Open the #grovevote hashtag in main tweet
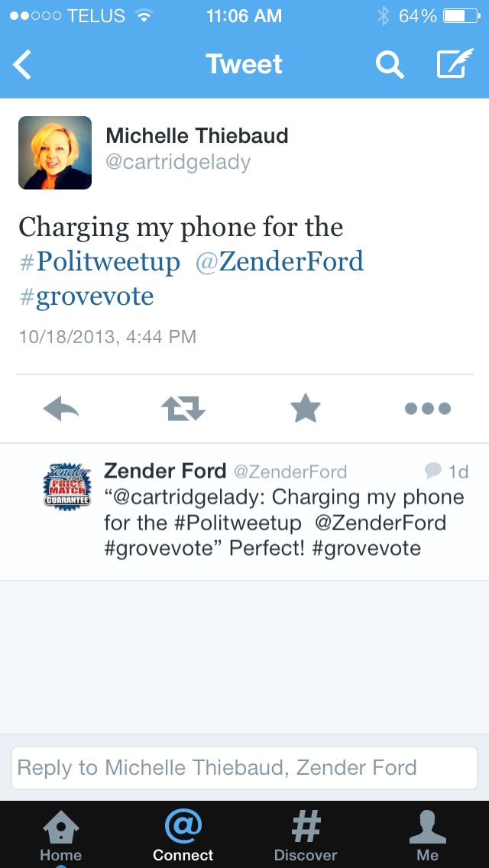 (86, 296)
